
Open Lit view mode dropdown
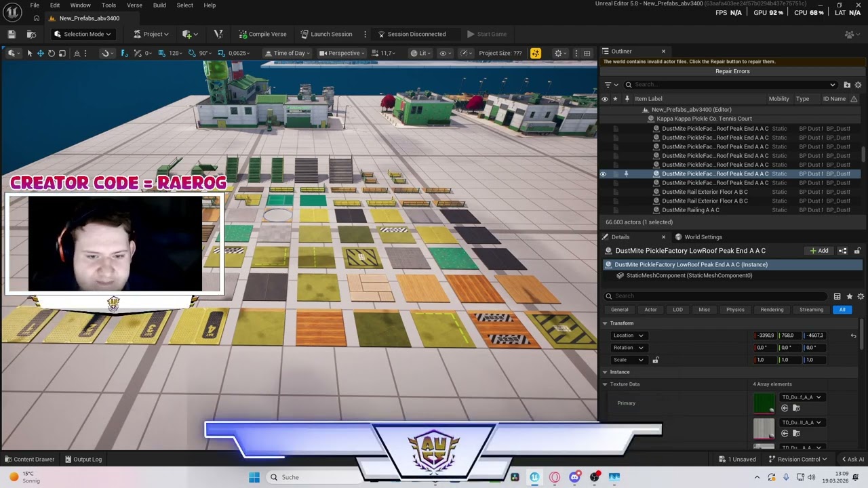[x=420, y=53]
